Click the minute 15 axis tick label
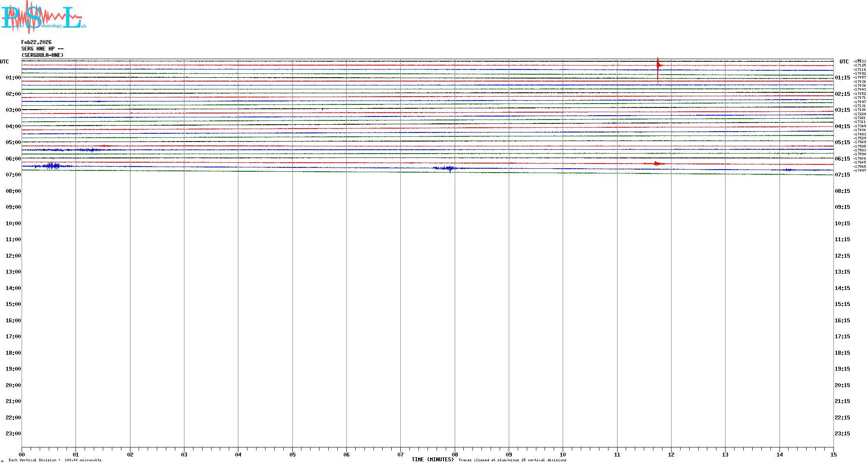The height and width of the screenshot is (466, 868). click(833, 454)
